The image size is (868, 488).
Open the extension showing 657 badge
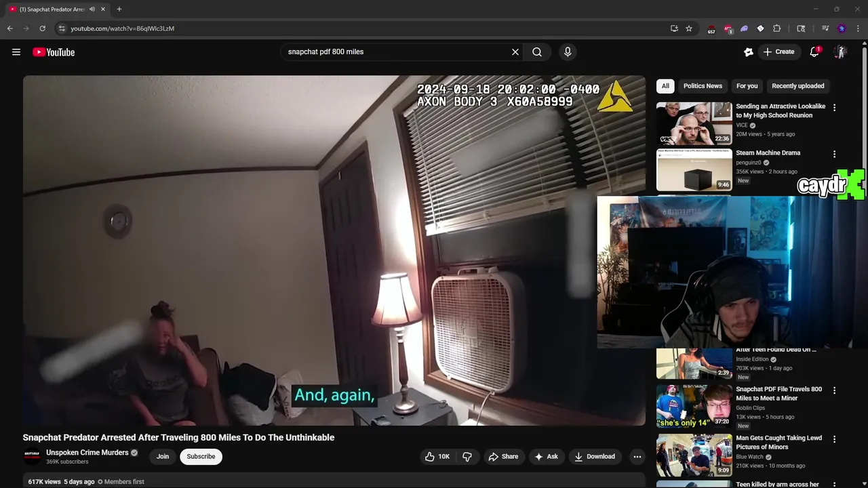tap(711, 29)
